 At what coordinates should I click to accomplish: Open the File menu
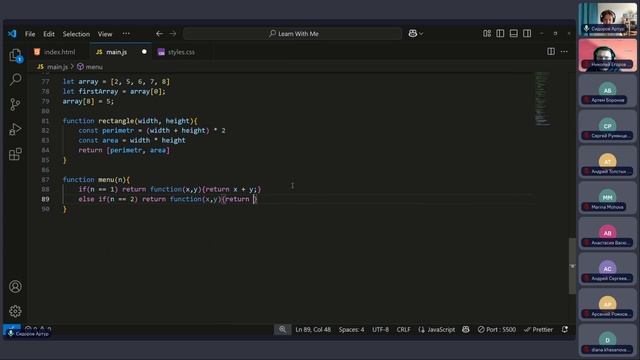[x=30, y=34]
